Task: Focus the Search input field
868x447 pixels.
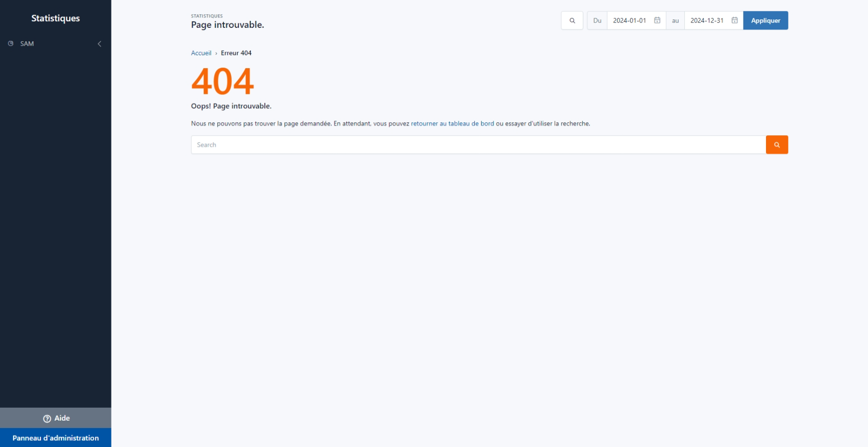Action: [478, 145]
